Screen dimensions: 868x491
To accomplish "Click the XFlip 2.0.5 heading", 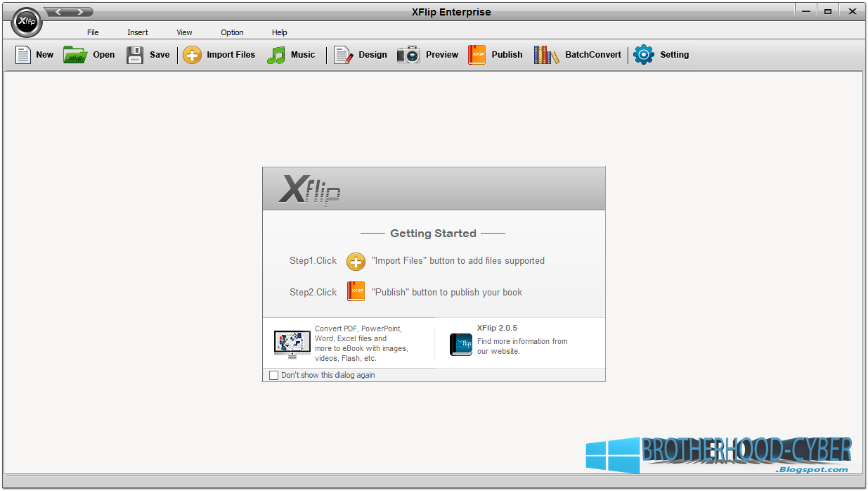I will 497,328.
